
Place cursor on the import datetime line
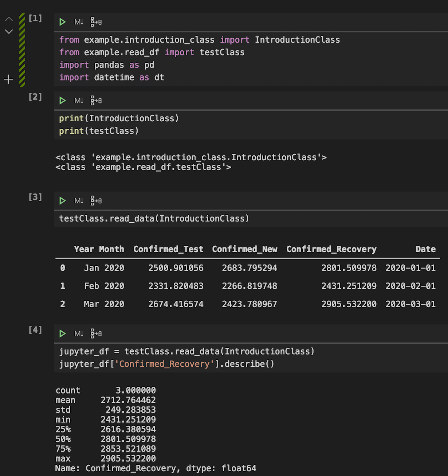(111, 77)
